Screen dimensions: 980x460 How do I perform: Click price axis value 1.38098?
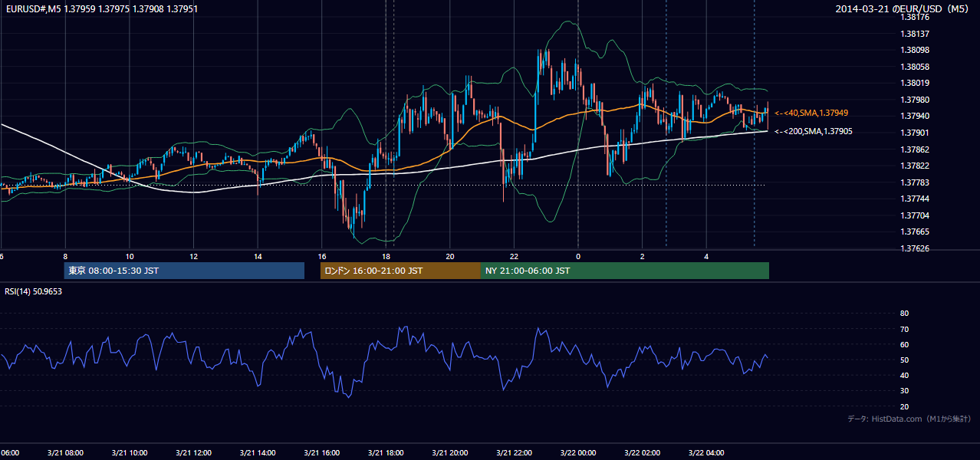tap(914, 50)
